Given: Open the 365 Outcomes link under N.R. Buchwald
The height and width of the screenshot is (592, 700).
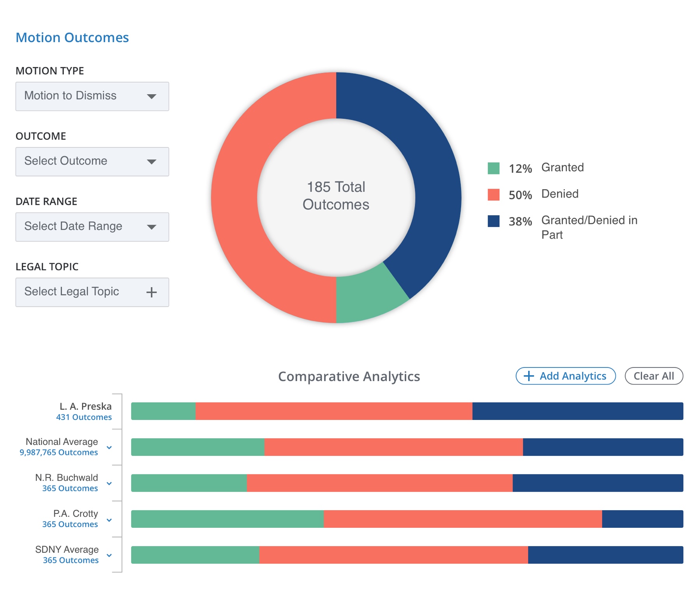Looking at the screenshot, I should [x=70, y=488].
